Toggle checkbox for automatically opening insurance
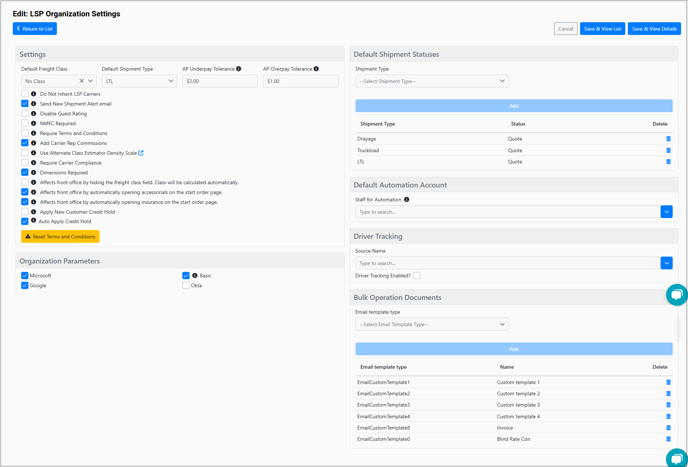 [x=25, y=202]
